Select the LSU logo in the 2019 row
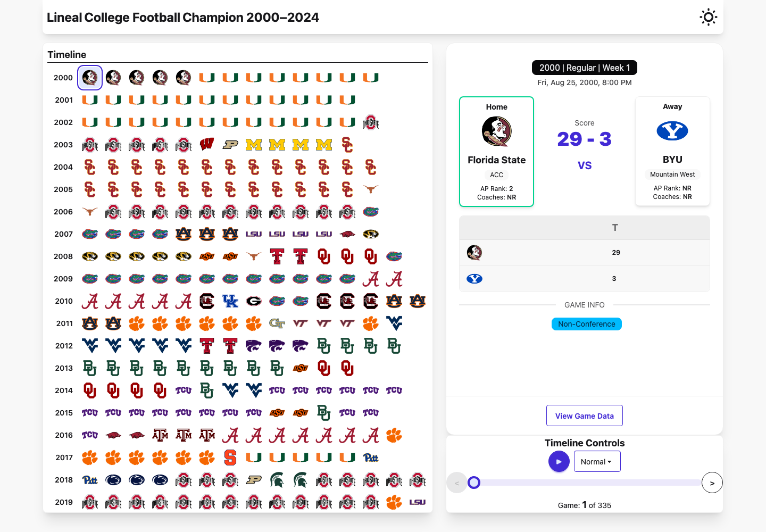 tap(418, 502)
